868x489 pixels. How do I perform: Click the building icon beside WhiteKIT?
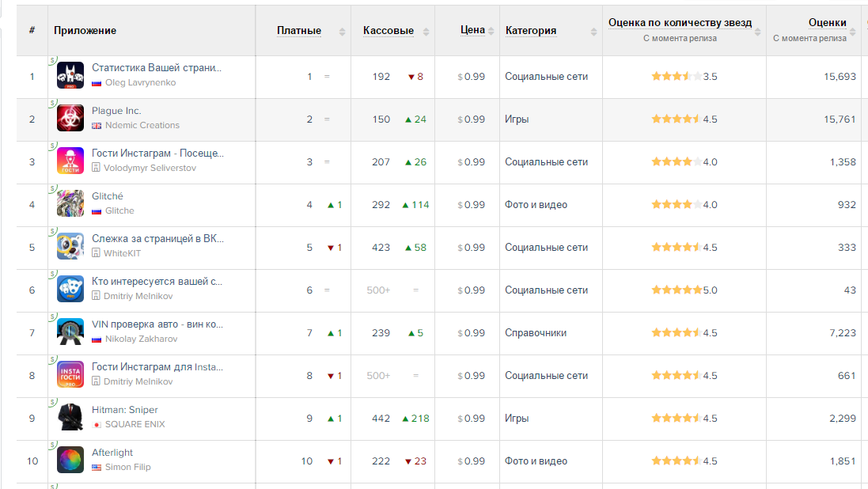[x=96, y=252]
